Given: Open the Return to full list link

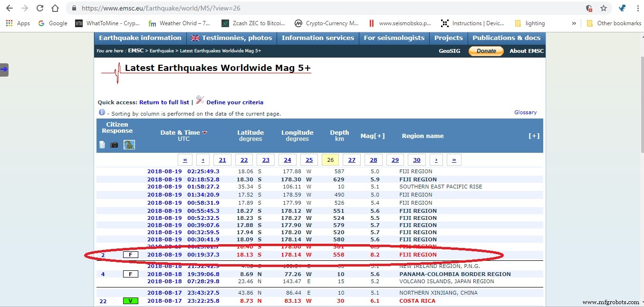Looking at the screenshot, I should [x=164, y=102].
